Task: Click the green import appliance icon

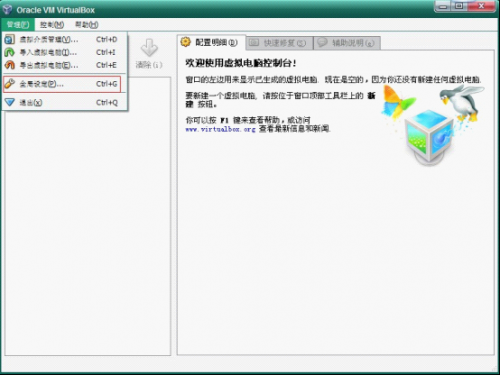Action: click(x=9, y=52)
